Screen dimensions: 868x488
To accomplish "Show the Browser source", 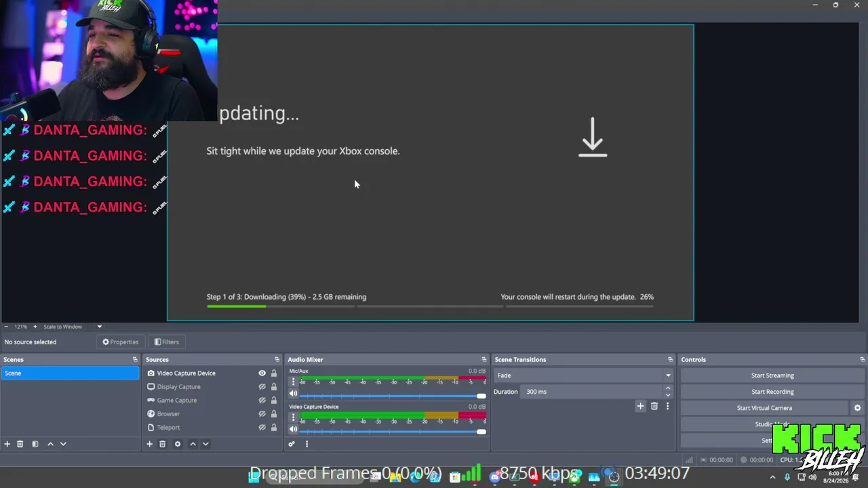I will tap(262, 414).
